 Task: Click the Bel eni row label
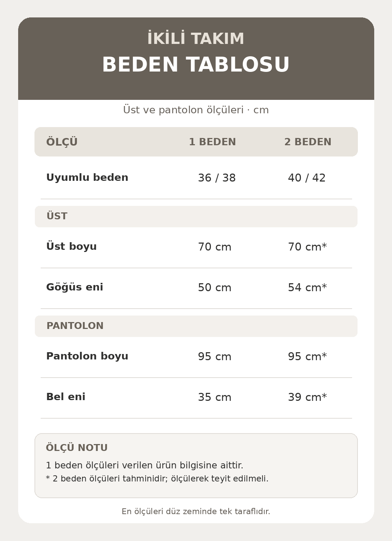[x=66, y=397]
